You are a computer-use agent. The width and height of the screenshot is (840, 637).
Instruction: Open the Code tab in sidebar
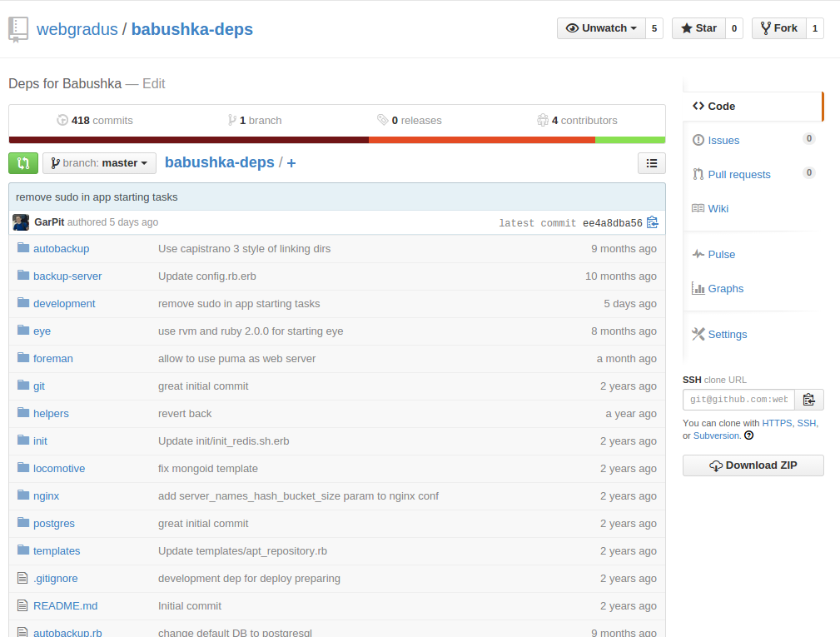pos(753,106)
